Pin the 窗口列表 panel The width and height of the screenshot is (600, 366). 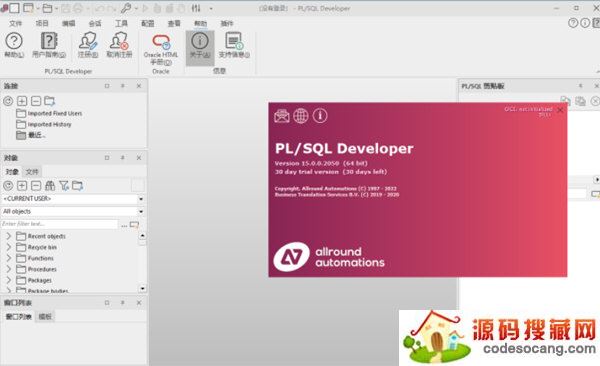(x=123, y=302)
